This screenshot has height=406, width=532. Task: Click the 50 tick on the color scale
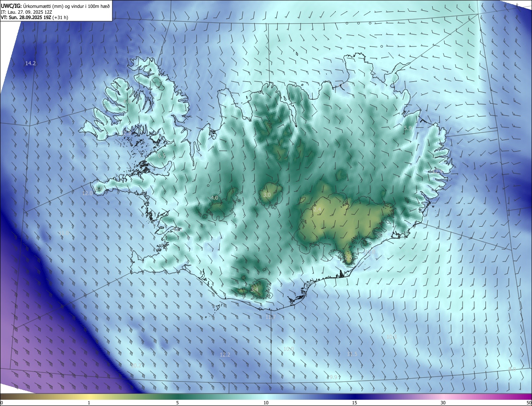tap(529, 403)
